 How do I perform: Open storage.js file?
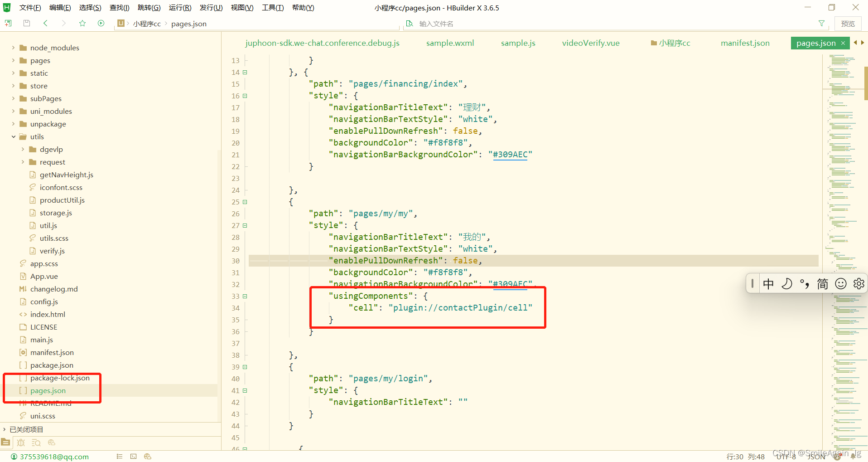(56, 213)
